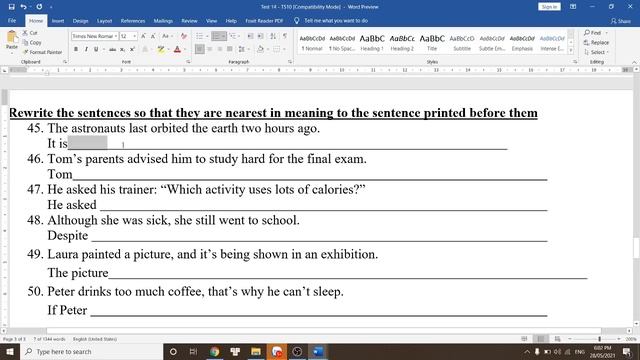Viewport: 640px width, 360px height.
Task: Open the Review tab
Action: [189, 21]
